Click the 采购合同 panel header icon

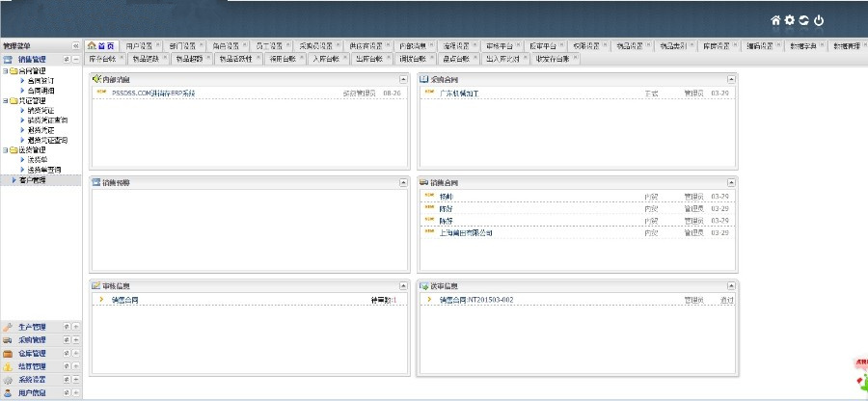click(424, 79)
